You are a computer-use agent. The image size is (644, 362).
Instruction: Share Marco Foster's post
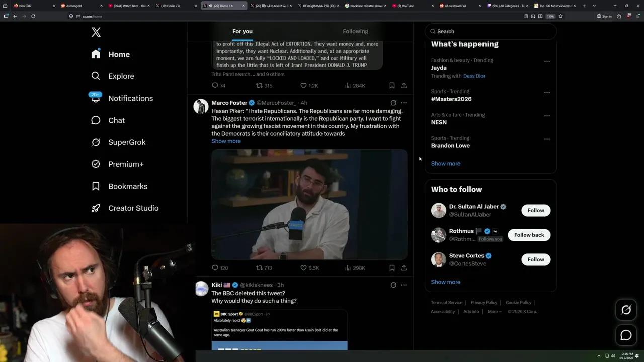pyautogui.click(x=404, y=268)
